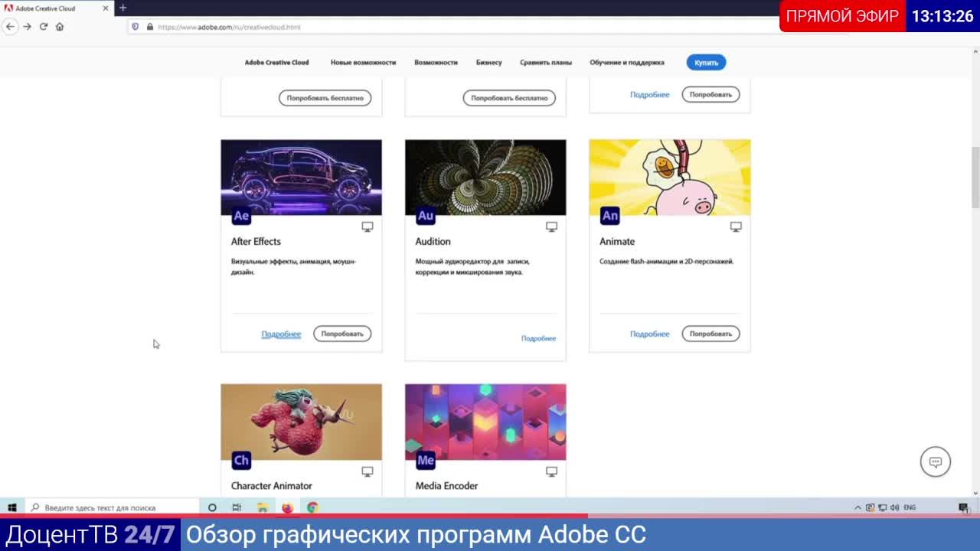This screenshot has width=980, height=551.
Task: Click the blue Купить button
Action: point(706,63)
